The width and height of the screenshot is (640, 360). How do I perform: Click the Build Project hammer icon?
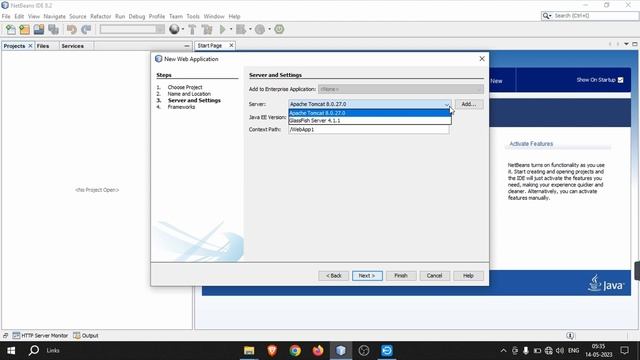tap(192, 29)
